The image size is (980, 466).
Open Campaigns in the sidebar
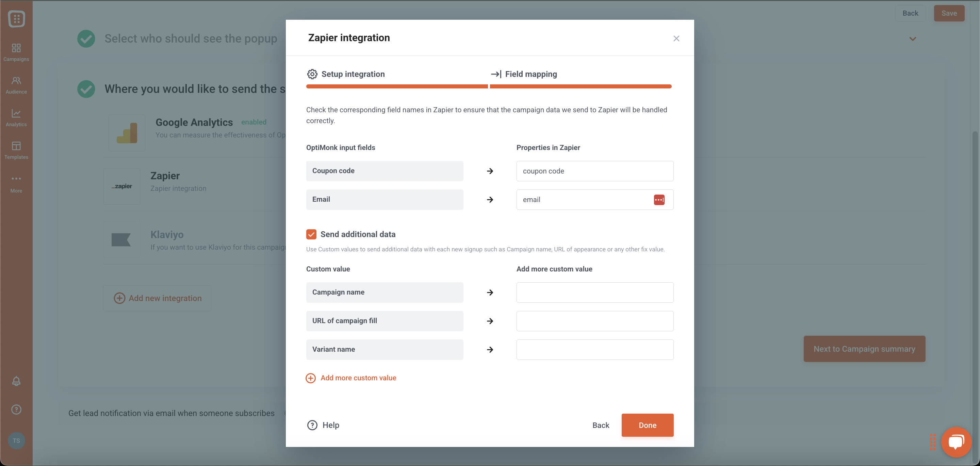(16, 52)
